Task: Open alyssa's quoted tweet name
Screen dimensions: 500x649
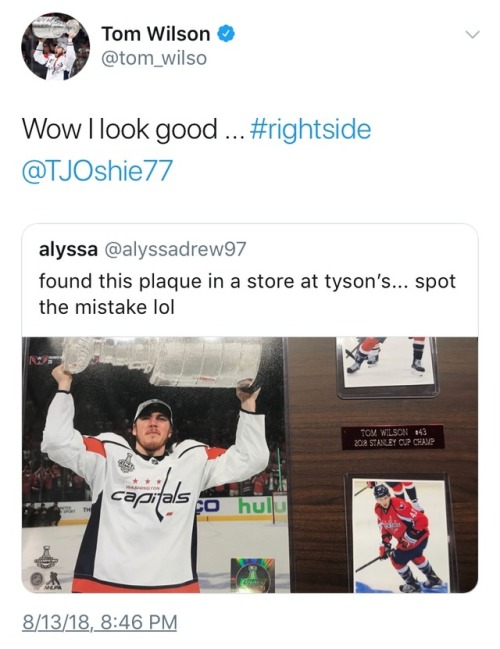Action: (x=68, y=249)
